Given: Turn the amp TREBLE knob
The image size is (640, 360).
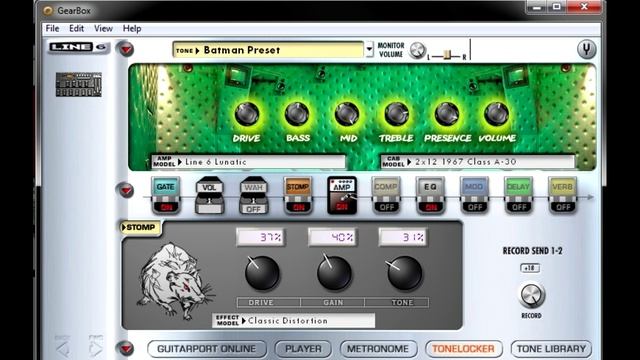Looking at the screenshot, I should tap(397, 114).
